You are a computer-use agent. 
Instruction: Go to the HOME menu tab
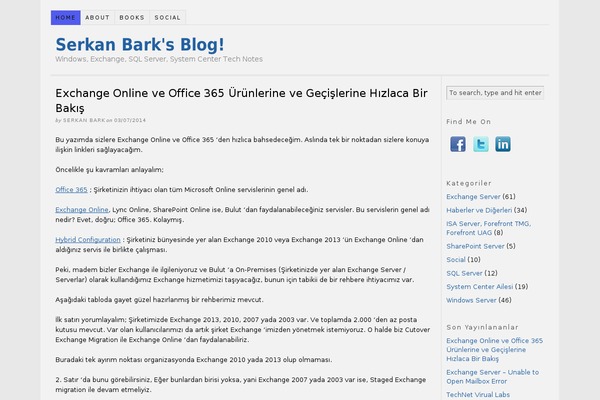[65, 18]
